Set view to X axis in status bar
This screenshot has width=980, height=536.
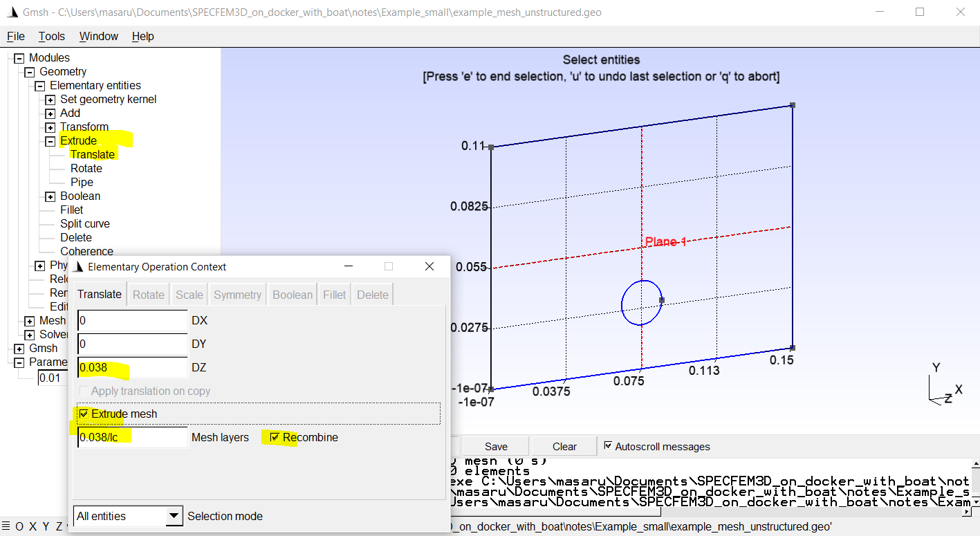tap(33, 527)
